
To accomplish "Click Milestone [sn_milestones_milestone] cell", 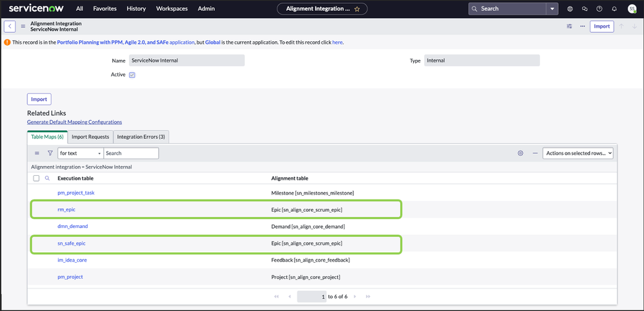I will click(x=313, y=193).
